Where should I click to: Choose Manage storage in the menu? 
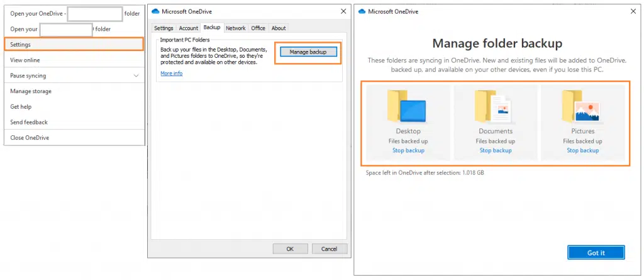(x=31, y=91)
